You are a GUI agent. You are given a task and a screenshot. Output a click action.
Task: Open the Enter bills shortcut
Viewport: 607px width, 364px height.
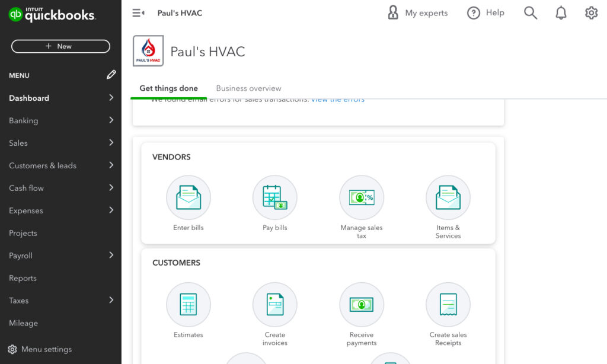(x=188, y=197)
